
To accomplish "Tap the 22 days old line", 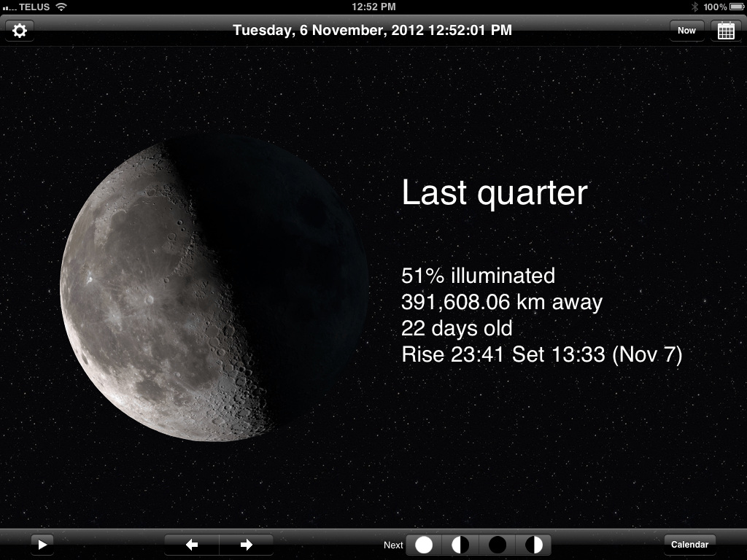I will pos(457,328).
